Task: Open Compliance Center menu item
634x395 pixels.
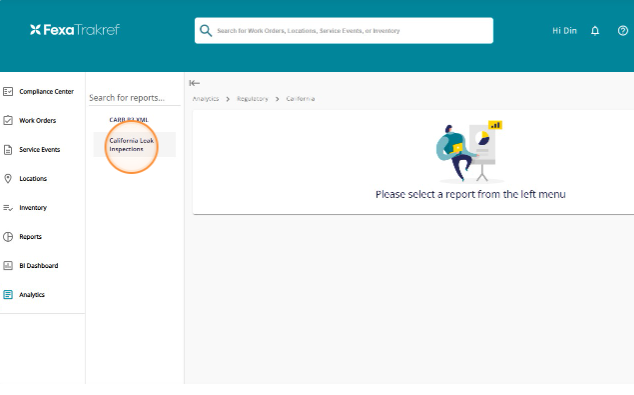Action: (x=46, y=92)
